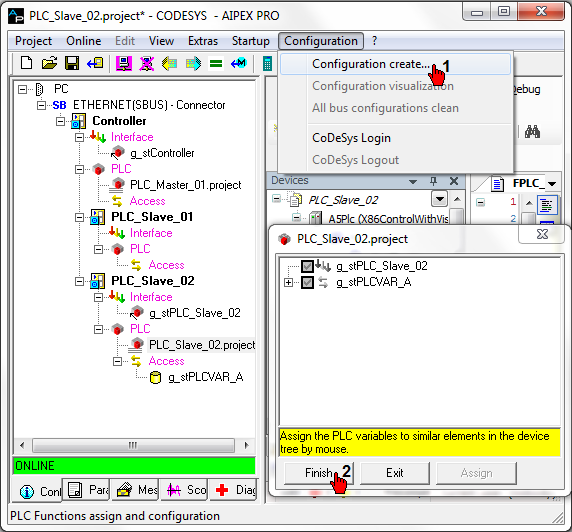Close the Devices panel with X
572x532 pixels.
454,181
